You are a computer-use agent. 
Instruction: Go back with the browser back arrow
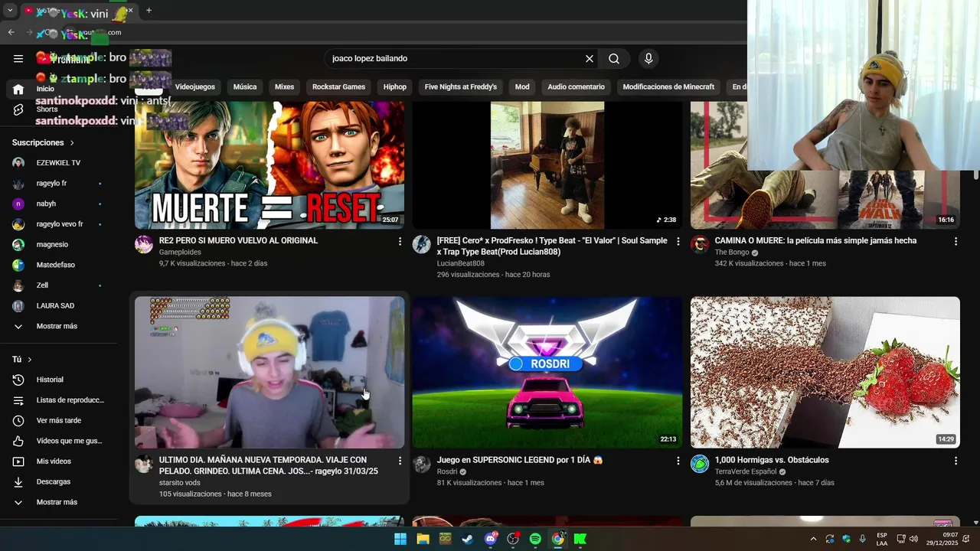[11, 32]
